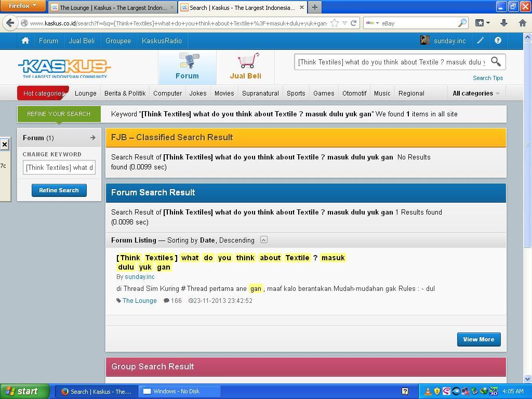Open Movies category
This screenshot has height=399, width=532.
224,94
